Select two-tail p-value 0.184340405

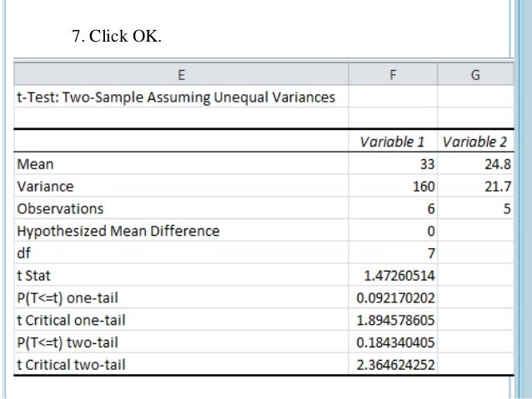pyautogui.click(x=393, y=342)
